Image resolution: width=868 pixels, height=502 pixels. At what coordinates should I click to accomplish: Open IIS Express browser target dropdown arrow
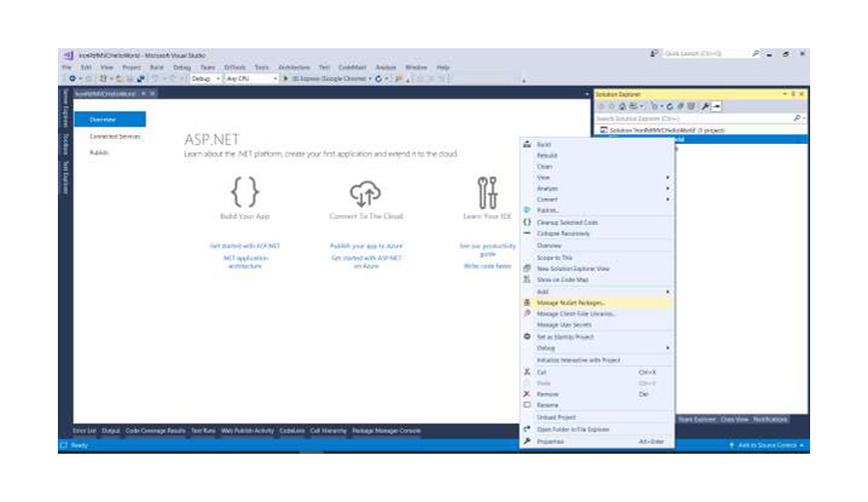click(x=369, y=79)
